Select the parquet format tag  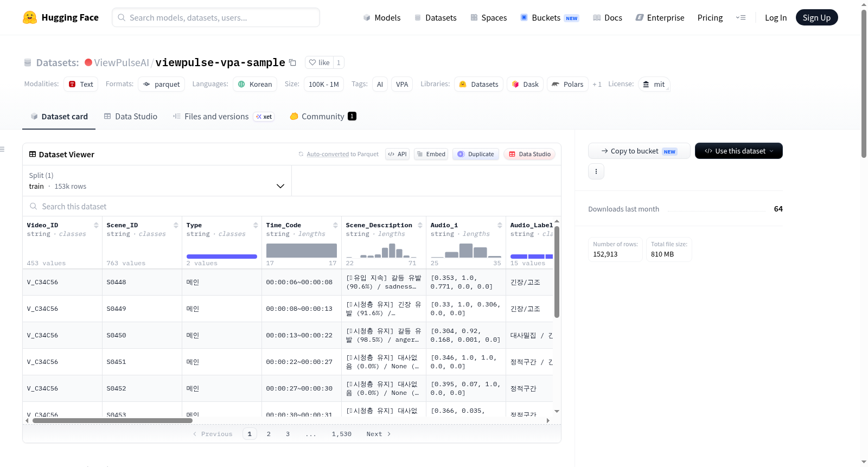click(162, 84)
